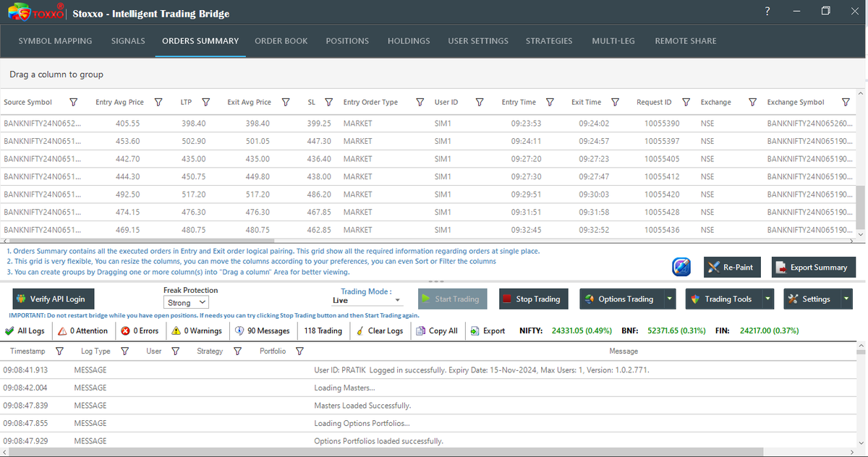Filter the Portfolio log column

coord(299,351)
